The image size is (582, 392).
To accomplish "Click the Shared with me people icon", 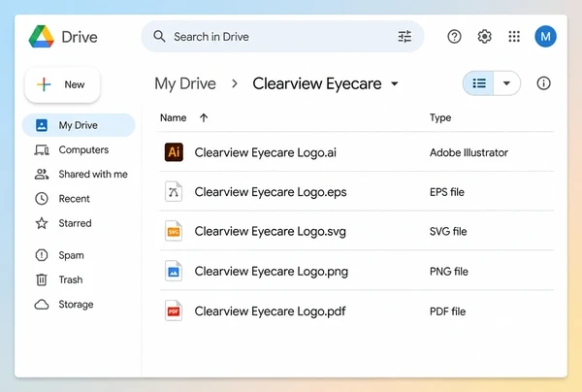I will (x=42, y=174).
